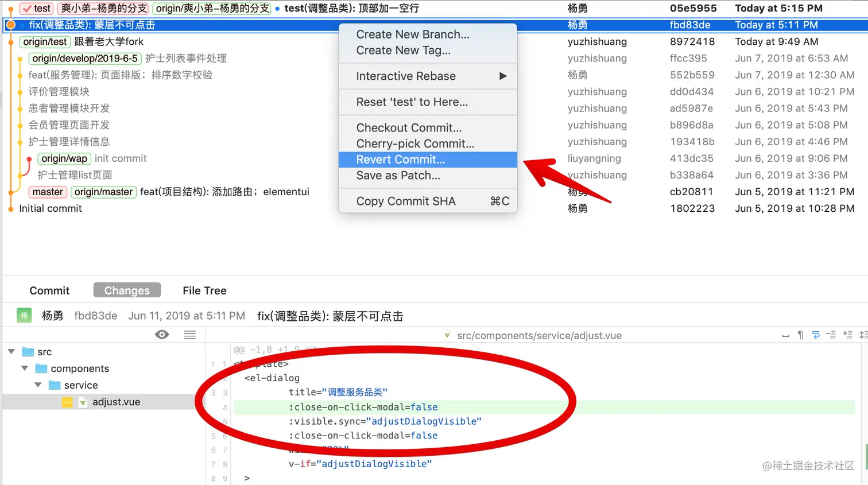Screen dimensions: 868x485
Task: Click SHA 8972418 in the commit list
Action: click(692, 41)
